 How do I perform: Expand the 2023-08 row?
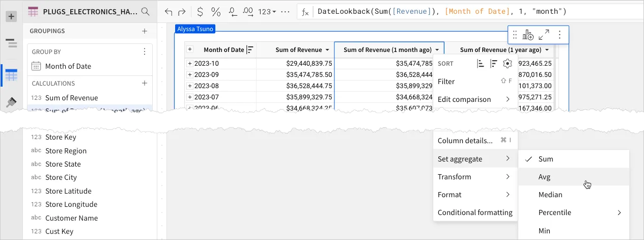(190, 86)
